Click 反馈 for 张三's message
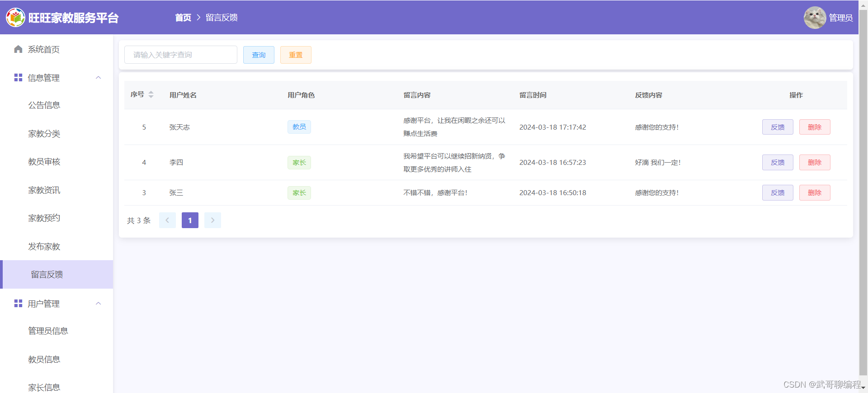 pyautogui.click(x=778, y=193)
